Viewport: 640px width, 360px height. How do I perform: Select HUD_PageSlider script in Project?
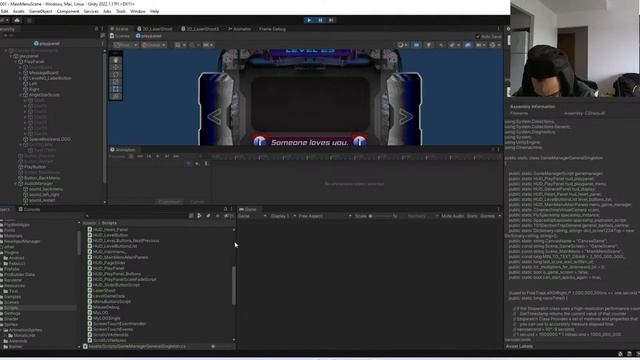(x=109, y=263)
